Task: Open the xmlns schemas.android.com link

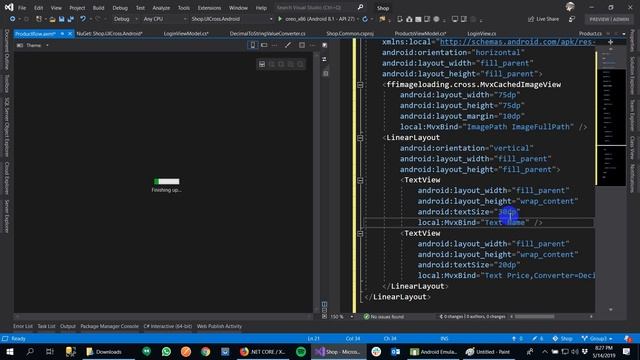Action: tap(517, 42)
